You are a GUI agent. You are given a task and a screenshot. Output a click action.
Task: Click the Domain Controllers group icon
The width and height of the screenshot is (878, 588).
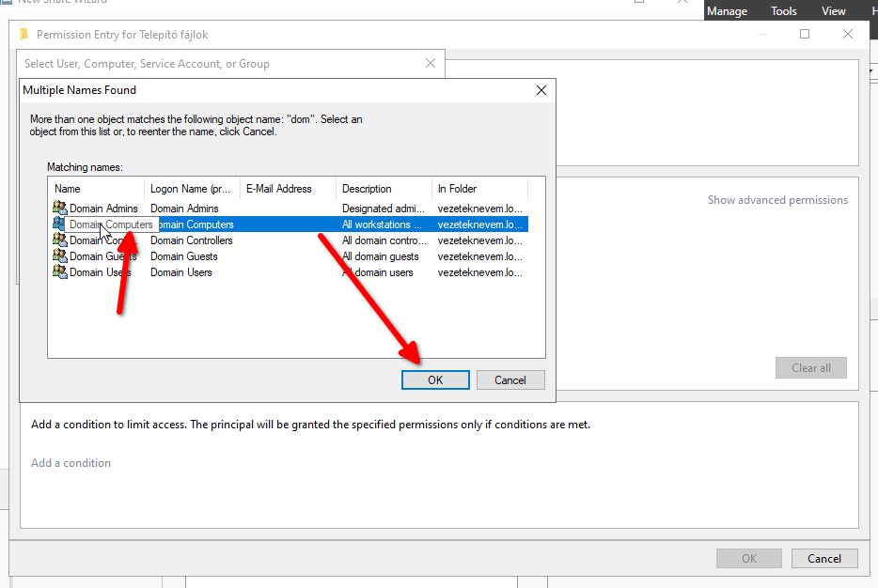[x=60, y=240]
